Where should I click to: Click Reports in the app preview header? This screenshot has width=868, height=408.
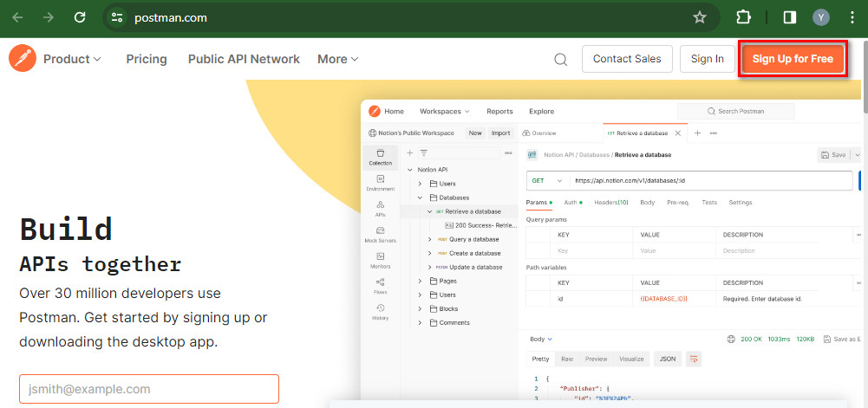pyautogui.click(x=499, y=111)
